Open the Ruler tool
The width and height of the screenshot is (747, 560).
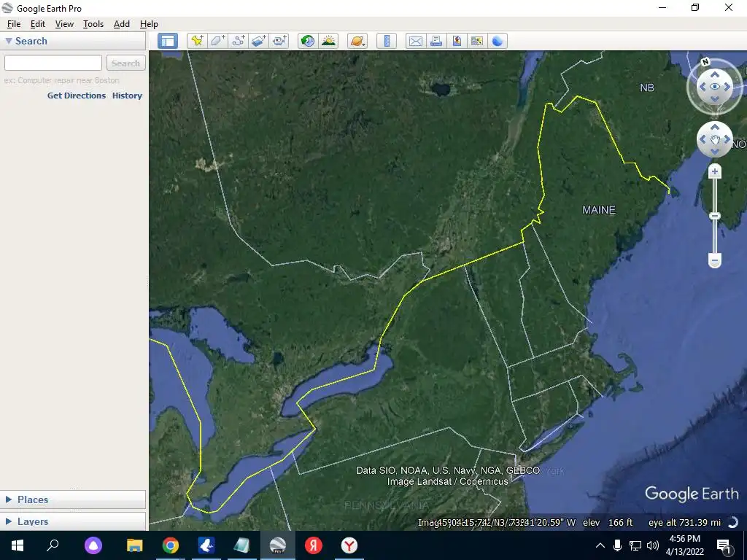click(387, 41)
